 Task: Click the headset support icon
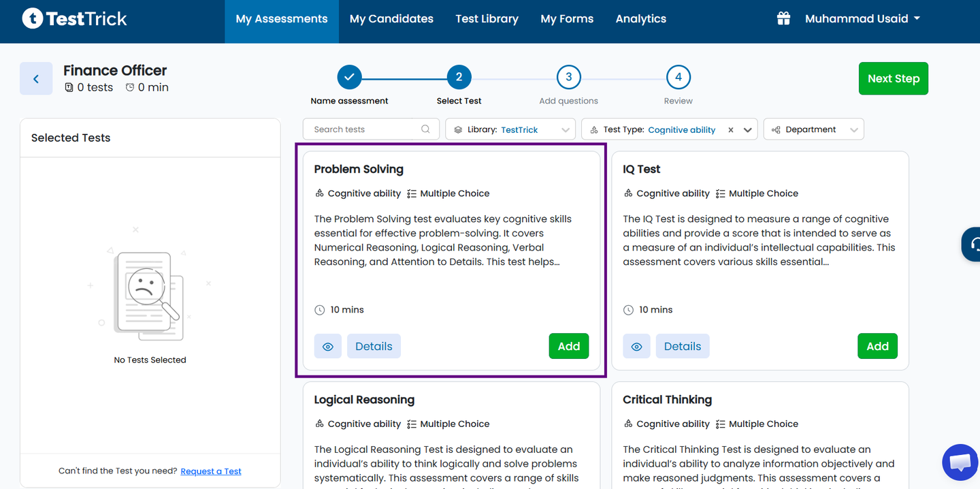[x=973, y=245]
